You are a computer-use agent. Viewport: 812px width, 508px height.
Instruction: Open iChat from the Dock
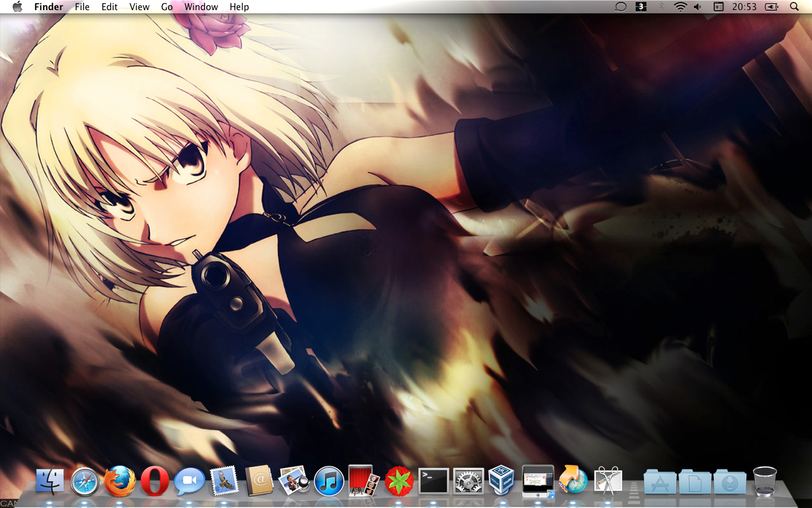point(189,482)
